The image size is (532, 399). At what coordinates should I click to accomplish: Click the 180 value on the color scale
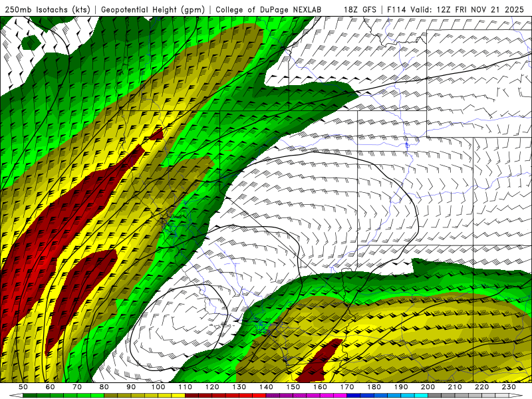click(x=374, y=387)
